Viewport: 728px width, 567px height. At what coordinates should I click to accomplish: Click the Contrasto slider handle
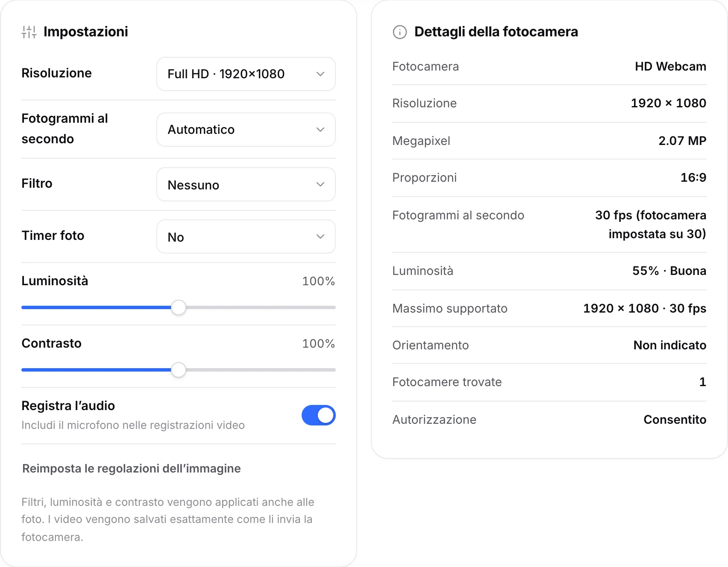(179, 370)
